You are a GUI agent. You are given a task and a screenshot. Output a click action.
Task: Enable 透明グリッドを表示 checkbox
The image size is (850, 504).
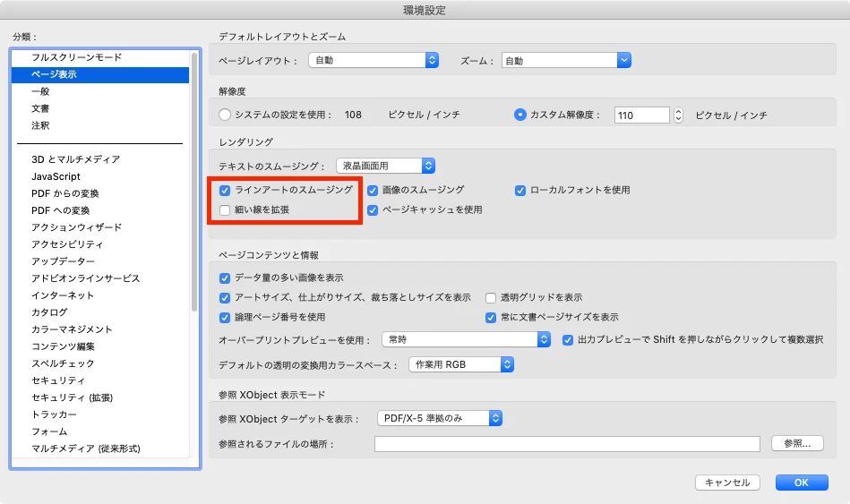[491, 297]
